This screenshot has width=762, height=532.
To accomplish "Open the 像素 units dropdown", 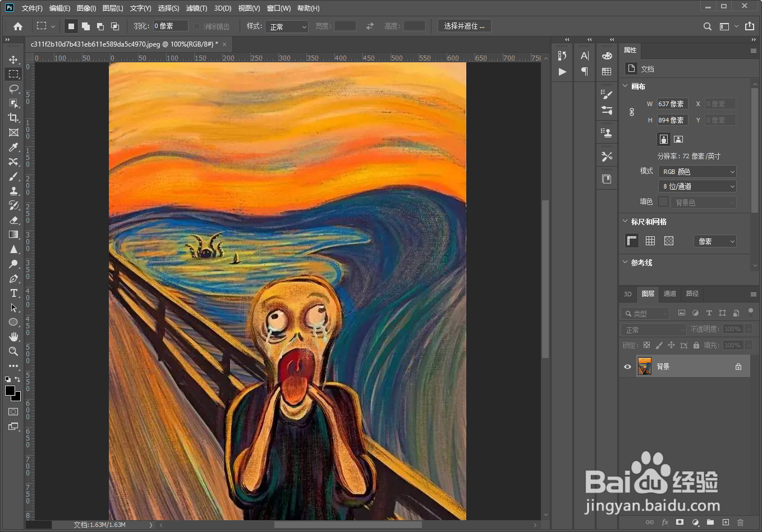I will pyautogui.click(x=715, y=241).
